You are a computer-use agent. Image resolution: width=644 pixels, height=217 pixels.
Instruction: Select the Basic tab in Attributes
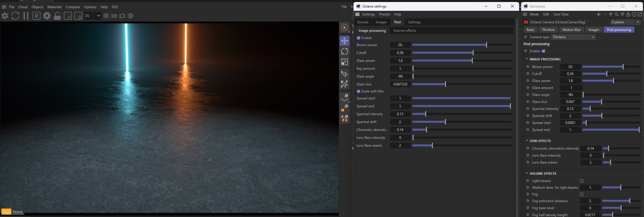(x=530, y=30)
